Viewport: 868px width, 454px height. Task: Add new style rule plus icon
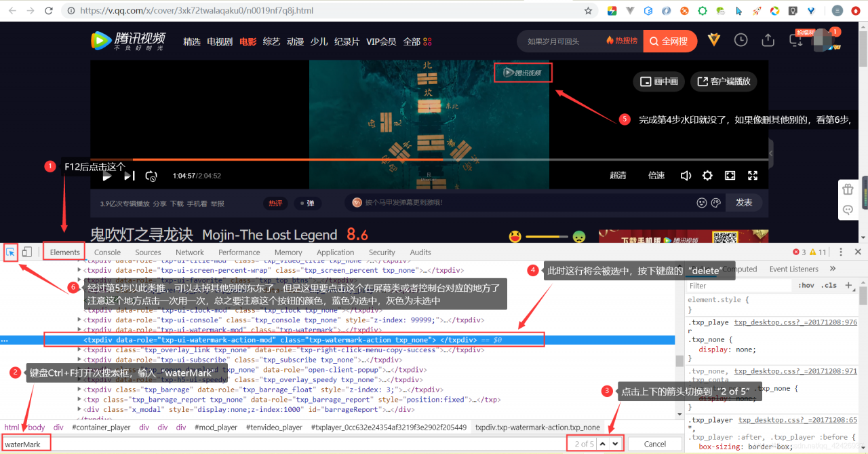point(848,286)
